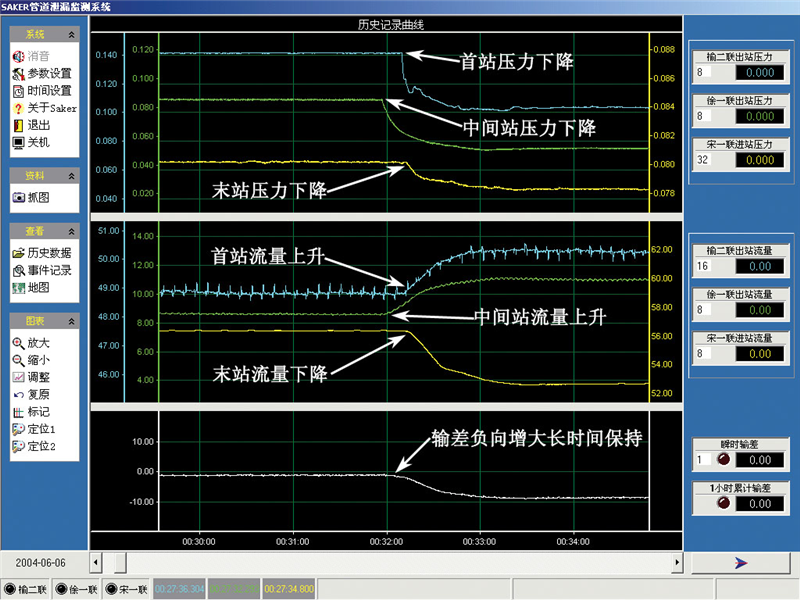Click the timeline horizontal scrollbar thumb
Screen dimensions: 800x600
[x=120, y=562]
